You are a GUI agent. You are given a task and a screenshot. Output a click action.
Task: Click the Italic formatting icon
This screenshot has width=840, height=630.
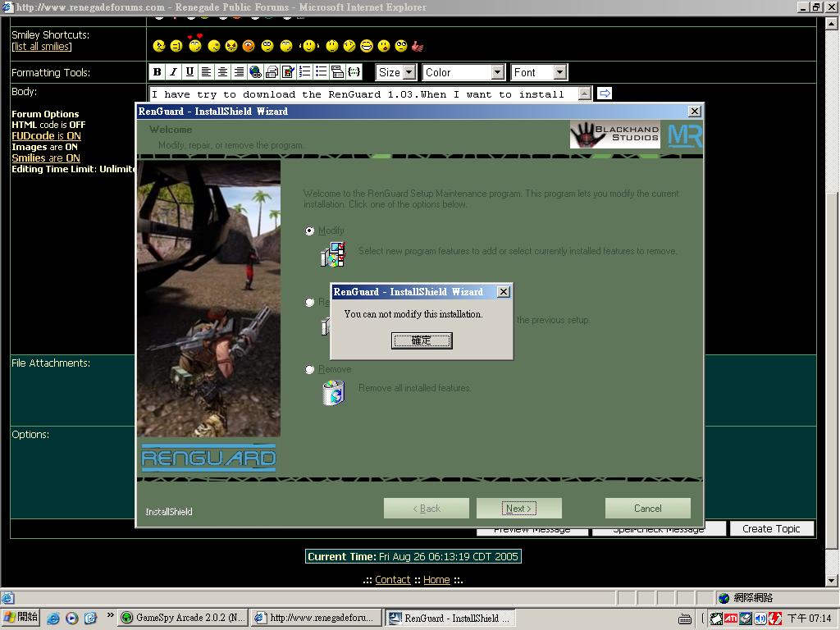173,72
